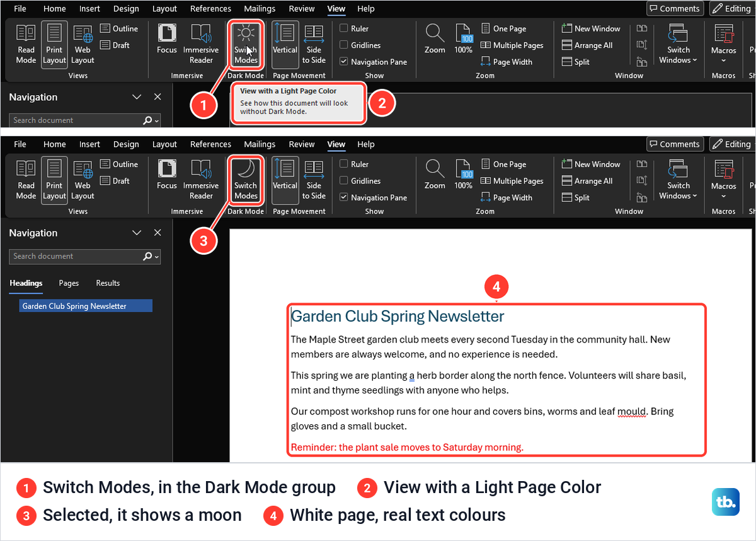Open Zoom dialog magnifier in top window ribbon
This screenshot has width=756, height=541.
435,39
